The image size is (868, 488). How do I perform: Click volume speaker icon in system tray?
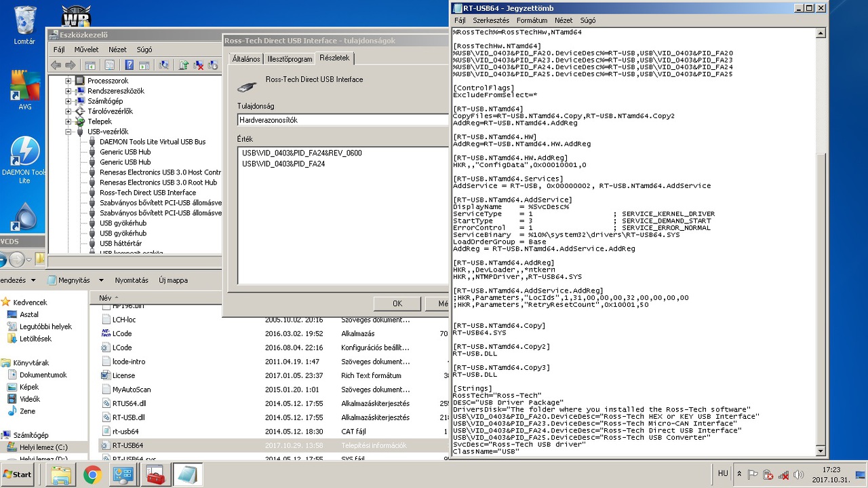[798, 474]
